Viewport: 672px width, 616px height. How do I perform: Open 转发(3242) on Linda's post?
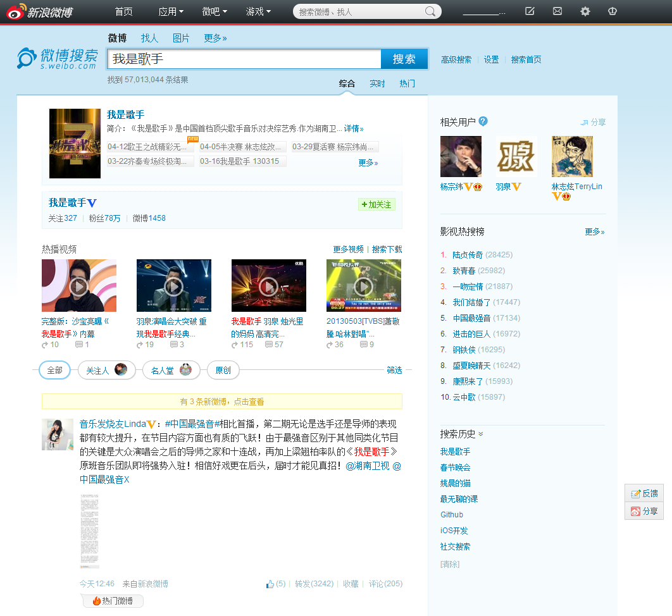point(314,584)
